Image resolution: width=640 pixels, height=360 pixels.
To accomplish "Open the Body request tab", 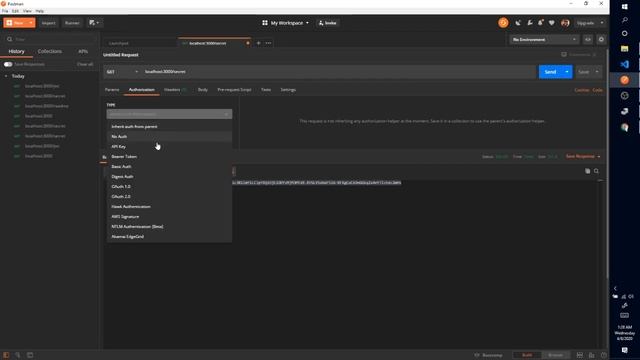I will click(x=203, y=90).
